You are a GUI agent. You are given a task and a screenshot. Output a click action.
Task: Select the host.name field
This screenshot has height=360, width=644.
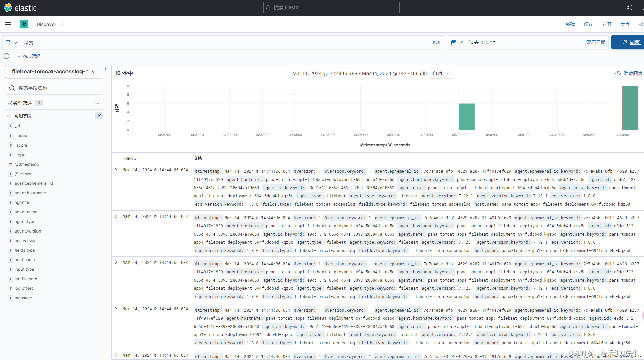[x=25, y=260]
